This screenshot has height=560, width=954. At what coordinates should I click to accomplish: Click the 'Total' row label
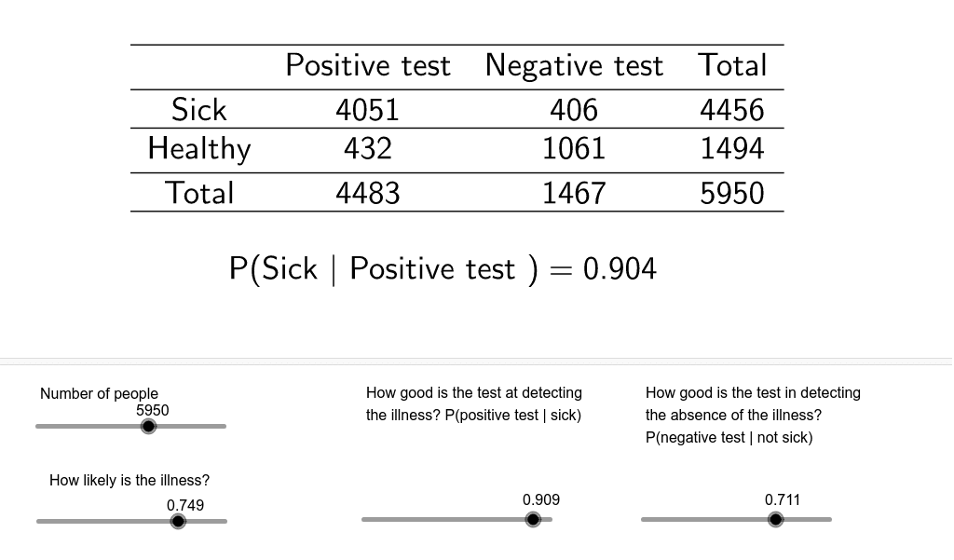click(x=199, y=193)
